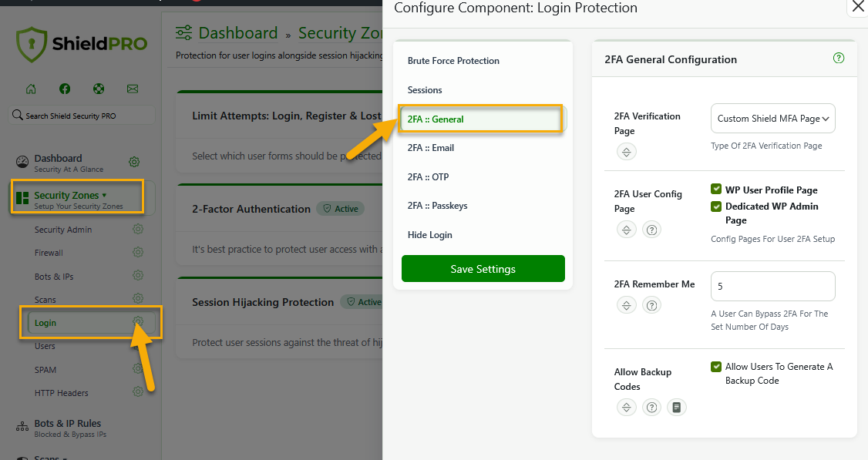868x460 pixels.
Task: Open the Dashboard breadcrumb link
Action: 238,33
